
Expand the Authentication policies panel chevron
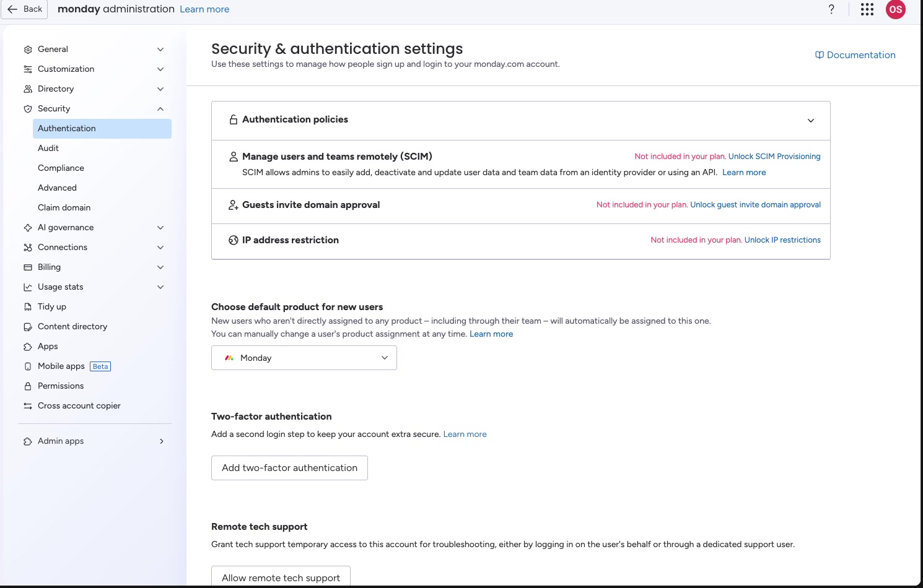(811, 121)
